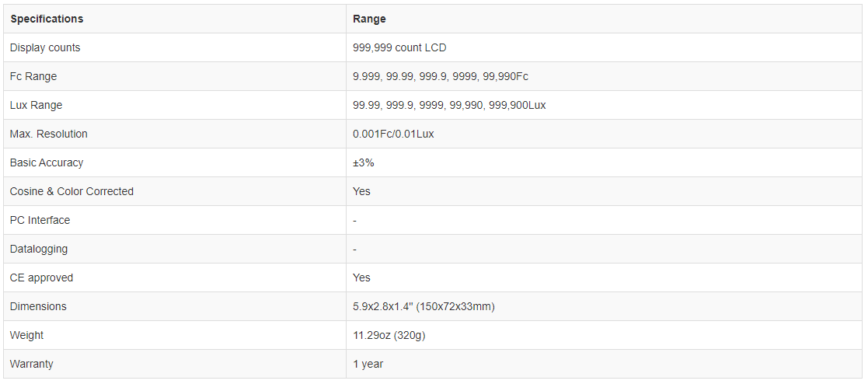Image resolution: width=868 pixels, height=384 pixels.
Task: Click the Fc range values ending in 99,990Fc
Action: click(441, 76)
